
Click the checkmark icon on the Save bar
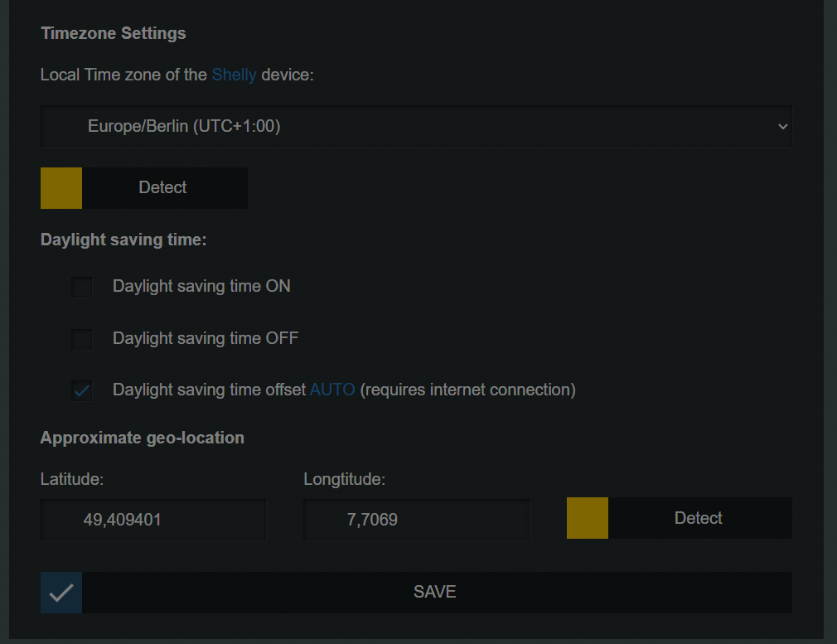[x=61, y=593]
